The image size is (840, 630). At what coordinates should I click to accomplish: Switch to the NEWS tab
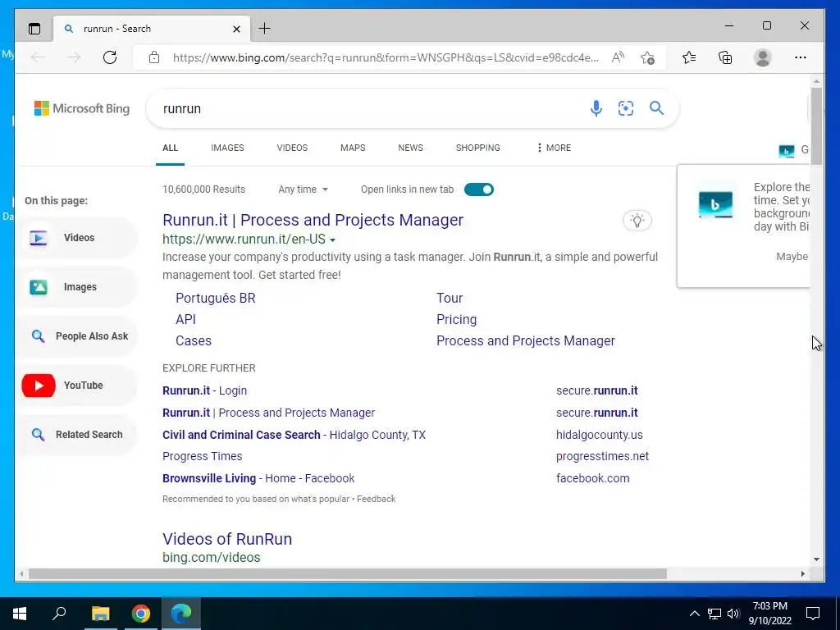point(410,148)
